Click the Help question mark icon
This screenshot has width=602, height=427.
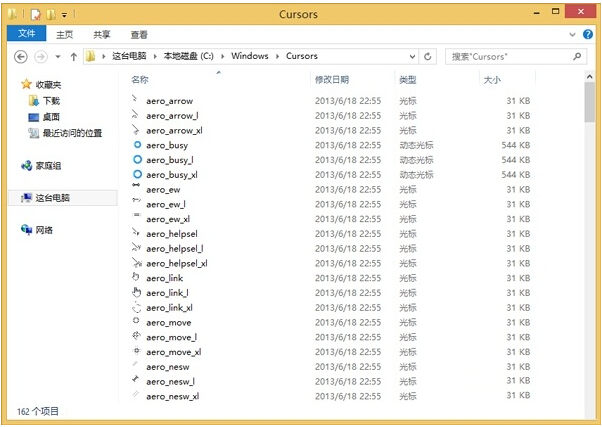coord(588,35)
